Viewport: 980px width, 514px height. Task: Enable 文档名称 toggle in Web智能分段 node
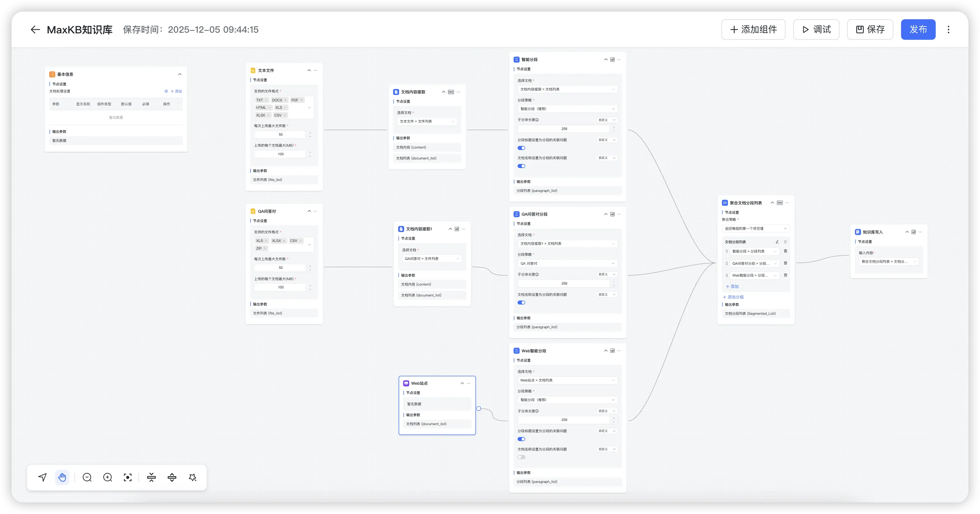tap(521, 457)
